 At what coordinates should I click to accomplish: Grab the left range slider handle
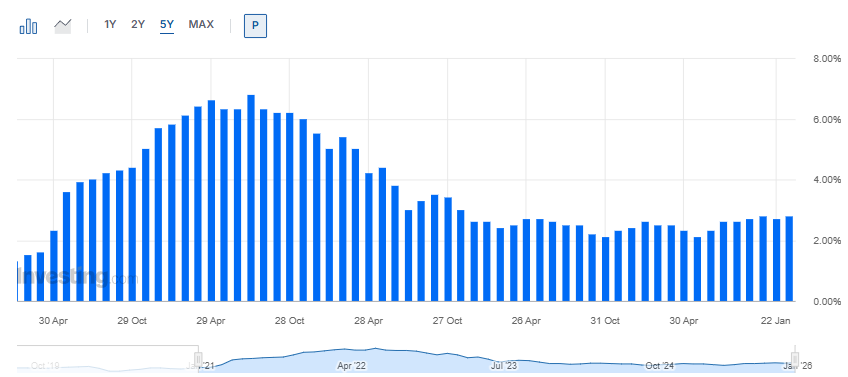click(198, 359)
